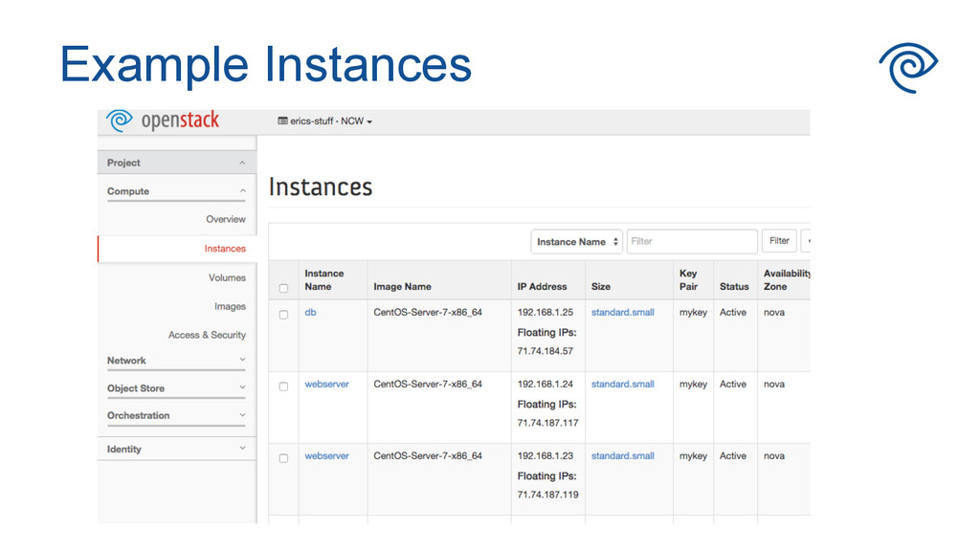Viewport: 980px width, 551px height.
Task: Select checkbox for webserver with IP 192.168.1.24
Action: (283, 386)
